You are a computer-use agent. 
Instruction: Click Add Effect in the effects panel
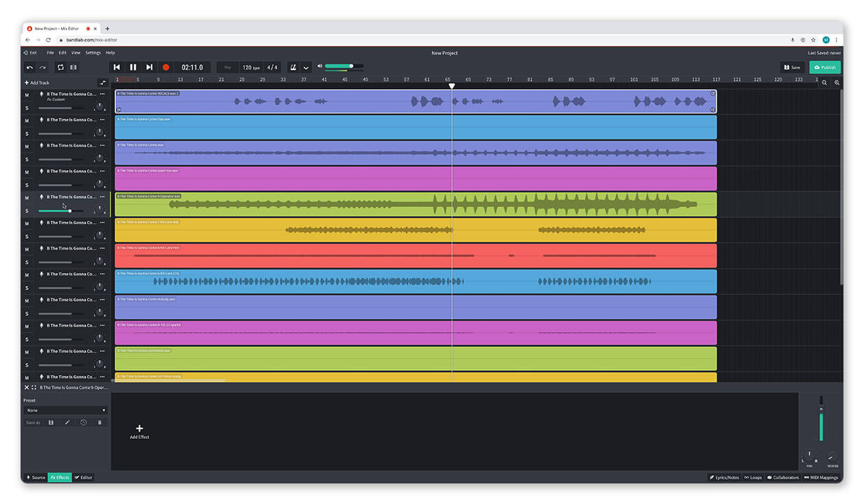point(139,431)
